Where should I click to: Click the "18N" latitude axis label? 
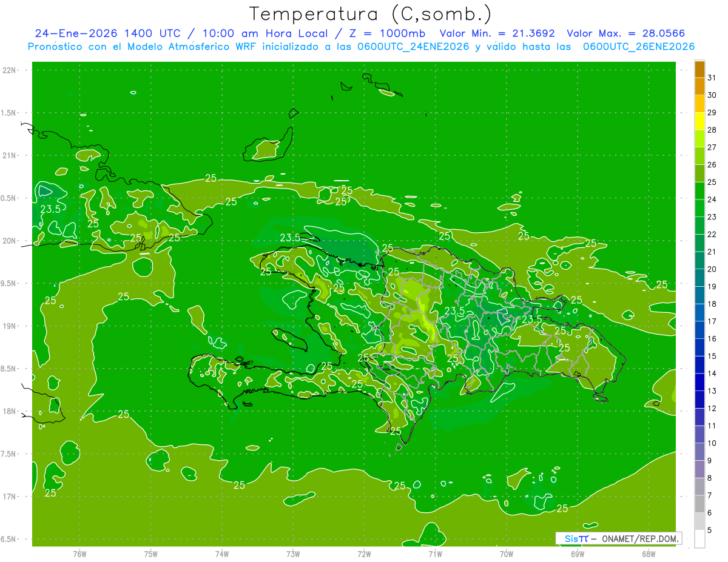coord(8,411)
